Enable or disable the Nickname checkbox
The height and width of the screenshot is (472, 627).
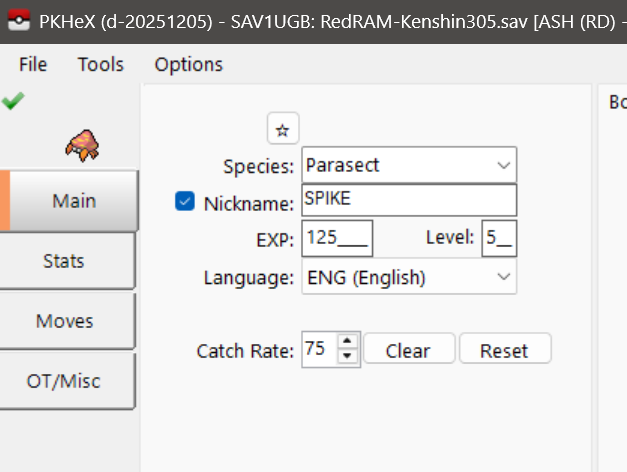click(184, 202)
